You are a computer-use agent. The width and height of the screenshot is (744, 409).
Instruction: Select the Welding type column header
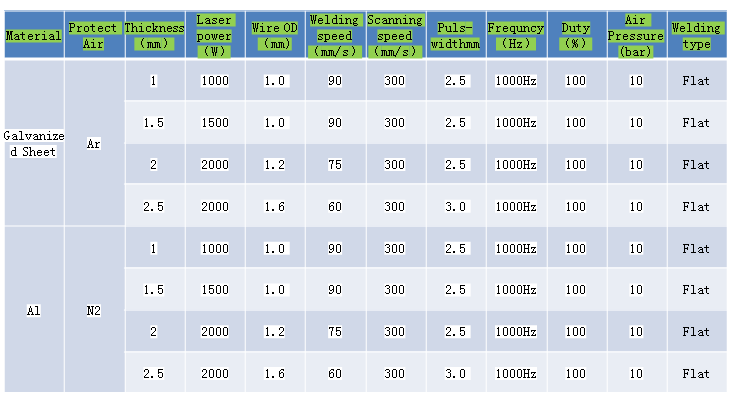pos(696,37)
